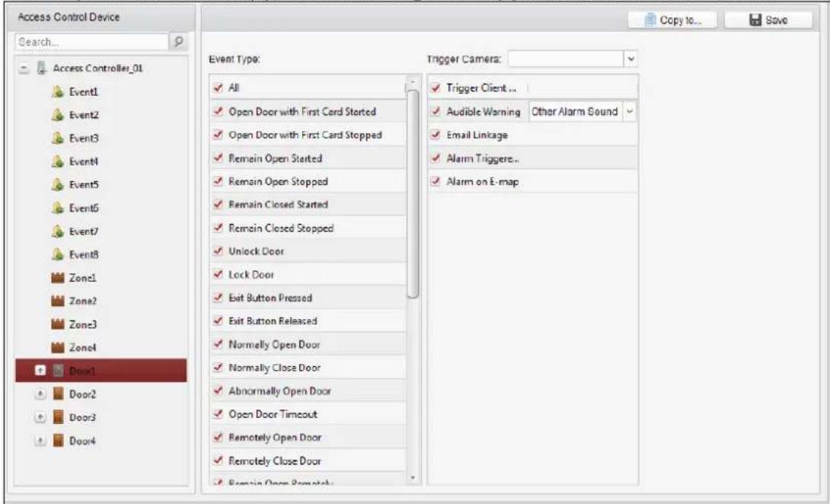Click the event list scroll down arrow

pyautogui.click(x=413, y=478)
